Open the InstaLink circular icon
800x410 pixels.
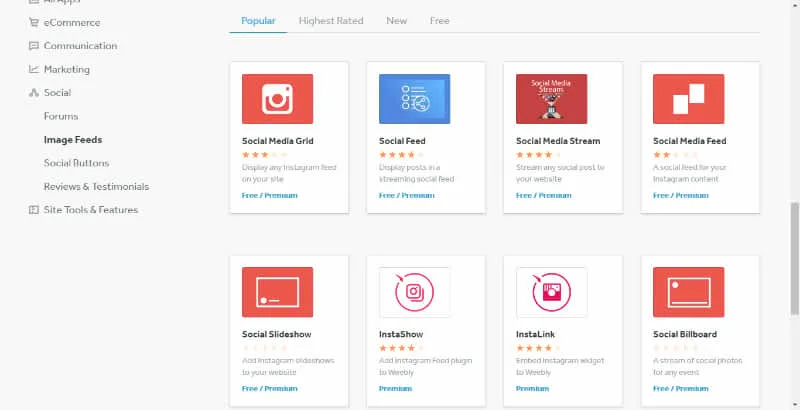point(552,292)
